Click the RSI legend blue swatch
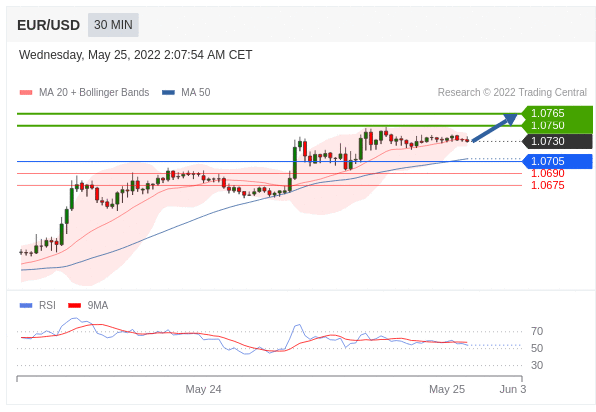The height and width of the screenshot is (412, 596). click(26, 305)
